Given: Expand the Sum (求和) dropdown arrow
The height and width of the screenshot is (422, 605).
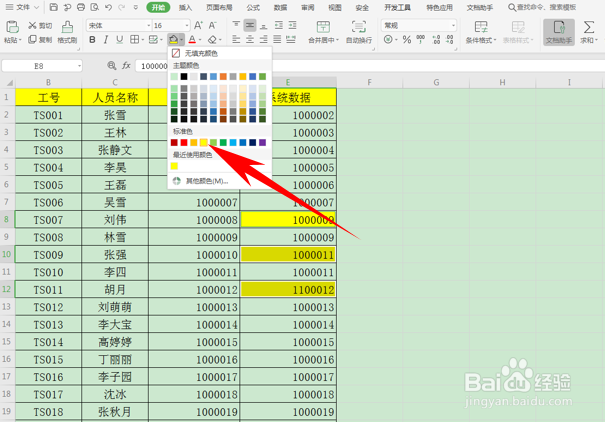Looking at the screenshot, I should click(x=597, y=40).
